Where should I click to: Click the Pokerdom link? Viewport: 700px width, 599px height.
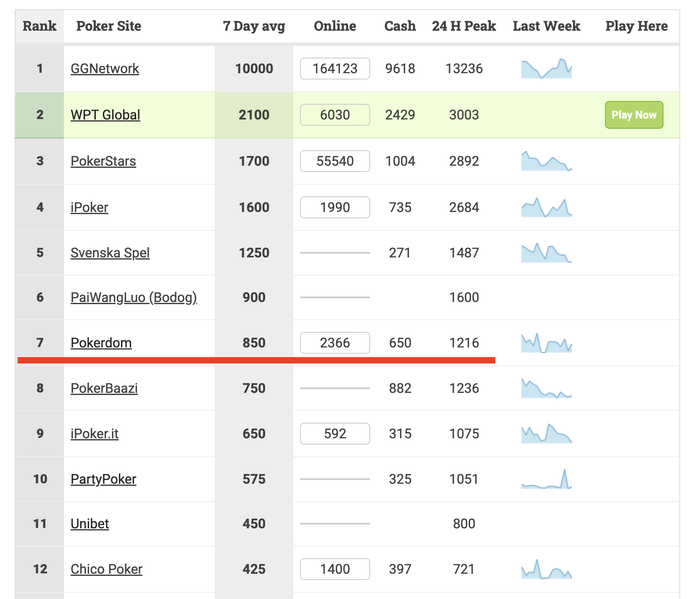click(x=101, y=343)
